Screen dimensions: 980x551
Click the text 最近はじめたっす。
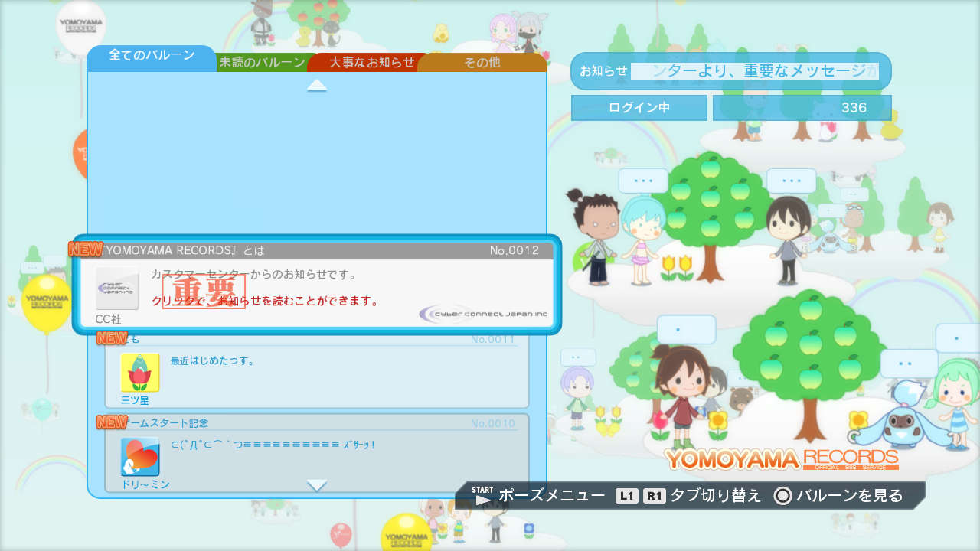212,360
